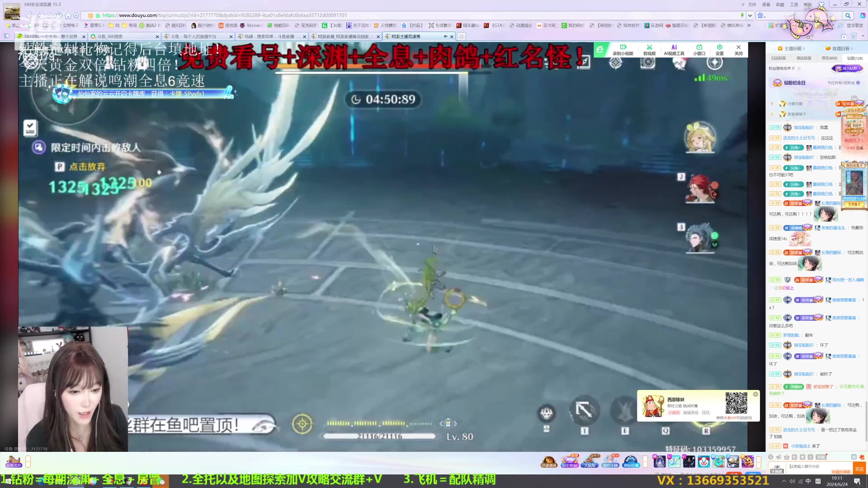Switch to 斗鱼 - 每个人的直播平台 tab
This screenshot has height=488, width=868.
point(198,37)
